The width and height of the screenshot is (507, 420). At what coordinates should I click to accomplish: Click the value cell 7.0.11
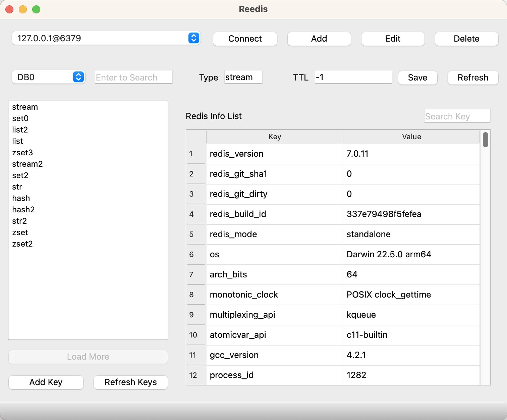click(x=411, y=154)
